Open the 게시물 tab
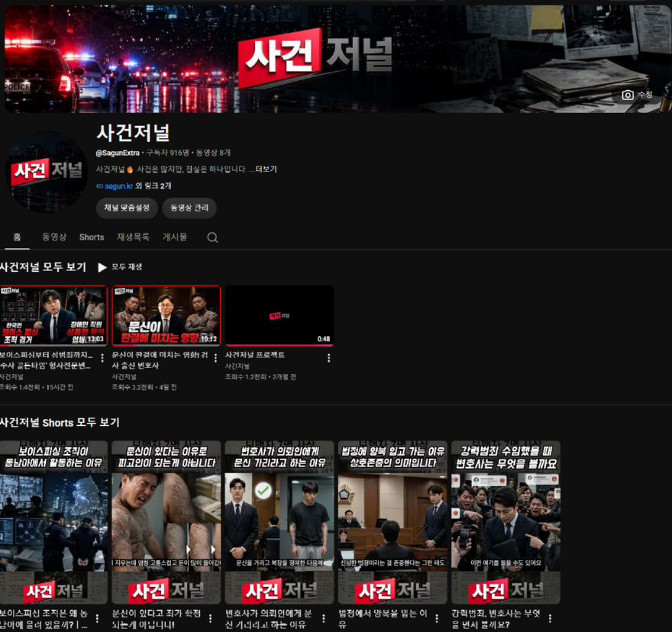The image size is (672, 632). click(x=174, y=237)
